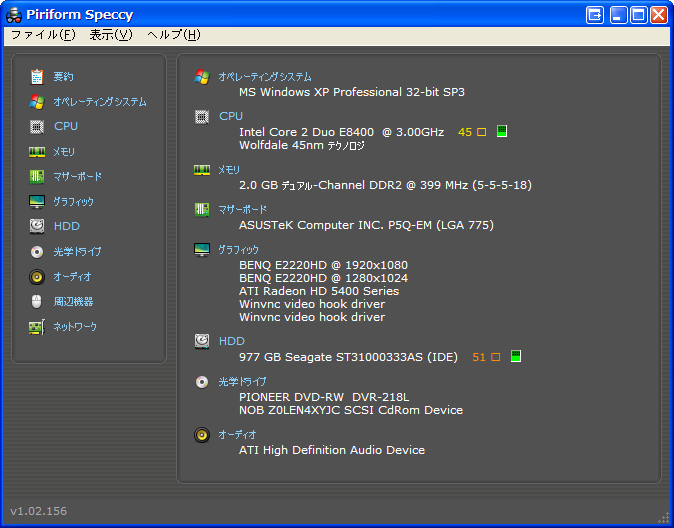Click the motherboard icon in sidebar
Screen dimensions: 674x528
pyautogui.click(x=37, y=176)
